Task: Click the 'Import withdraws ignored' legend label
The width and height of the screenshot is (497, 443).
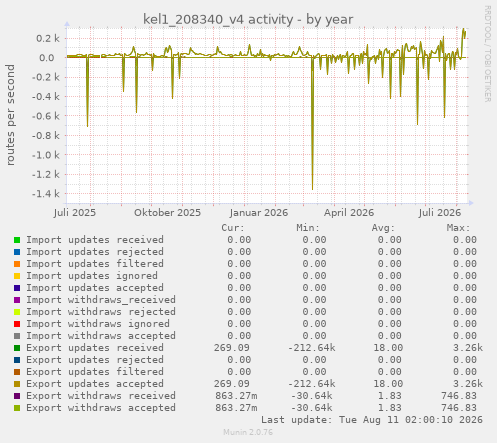Action: tap(98, 324)
